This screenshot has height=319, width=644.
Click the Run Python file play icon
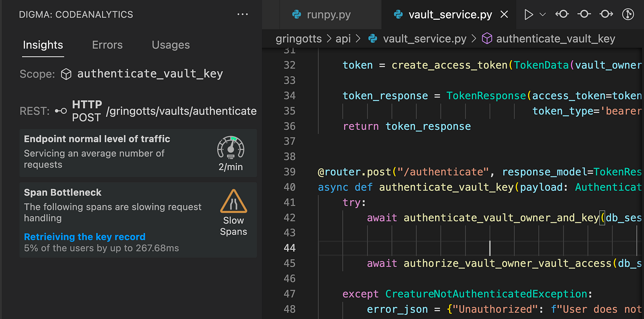tap(529, 15)
